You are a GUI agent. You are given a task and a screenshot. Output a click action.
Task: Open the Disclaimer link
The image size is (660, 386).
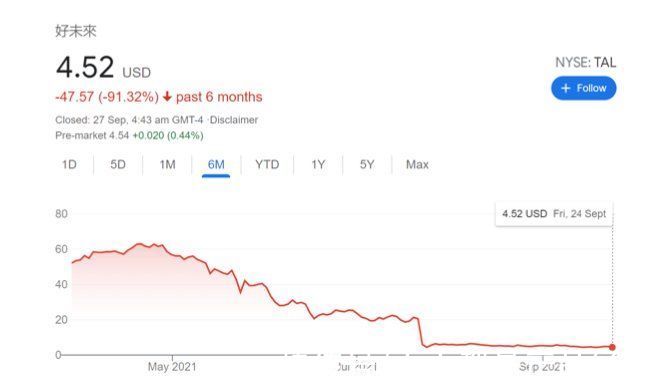tap(234, 120)
